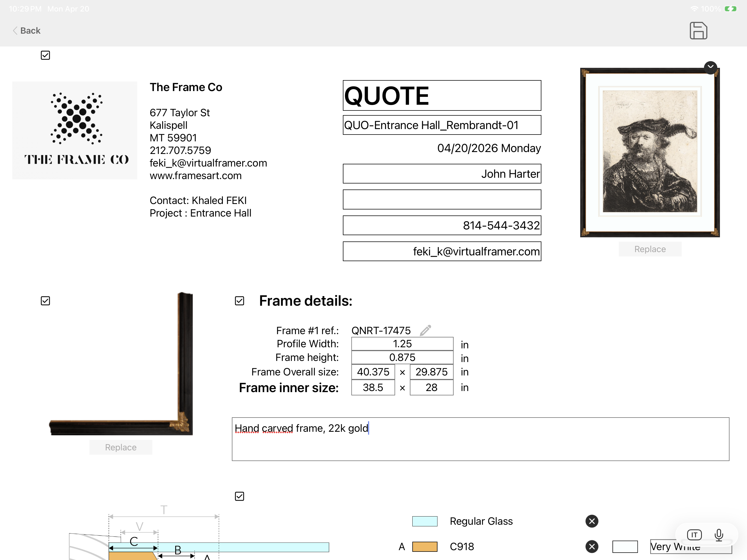Tap the quote date 04/20/2026 Monday
This screenshot has width=747, height=560.
pyautogui.click(x=489, y=148)
